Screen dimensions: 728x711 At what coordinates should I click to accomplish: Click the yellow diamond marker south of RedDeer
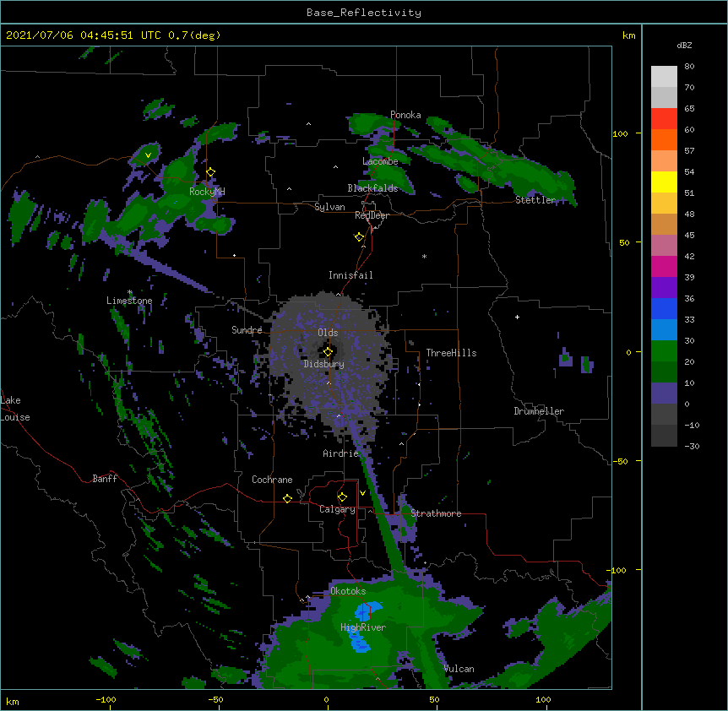[359, 237]
